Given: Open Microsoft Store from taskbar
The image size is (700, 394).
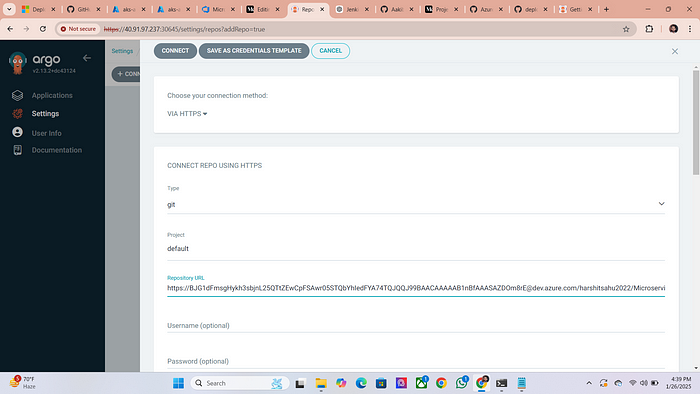Looking at the screenshot, I should coord(381,383).
